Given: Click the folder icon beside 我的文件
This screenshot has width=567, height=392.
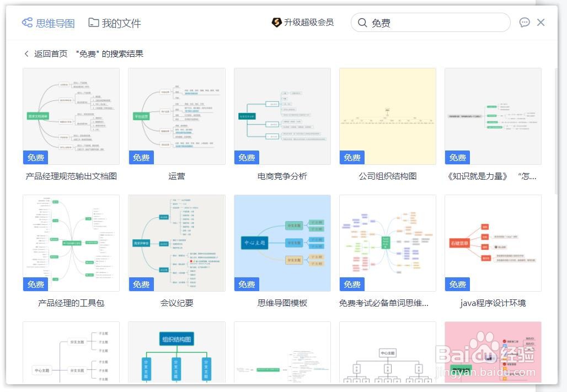Looking at the screenshot, I should [x=94, y=23].
